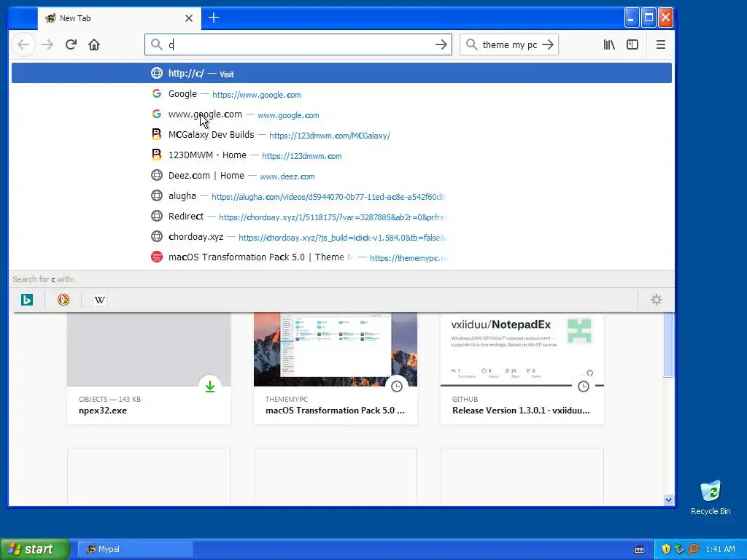Open the npex32.exe download tile
The height and width of the screenshot is (560, 747).
(149, 368)
